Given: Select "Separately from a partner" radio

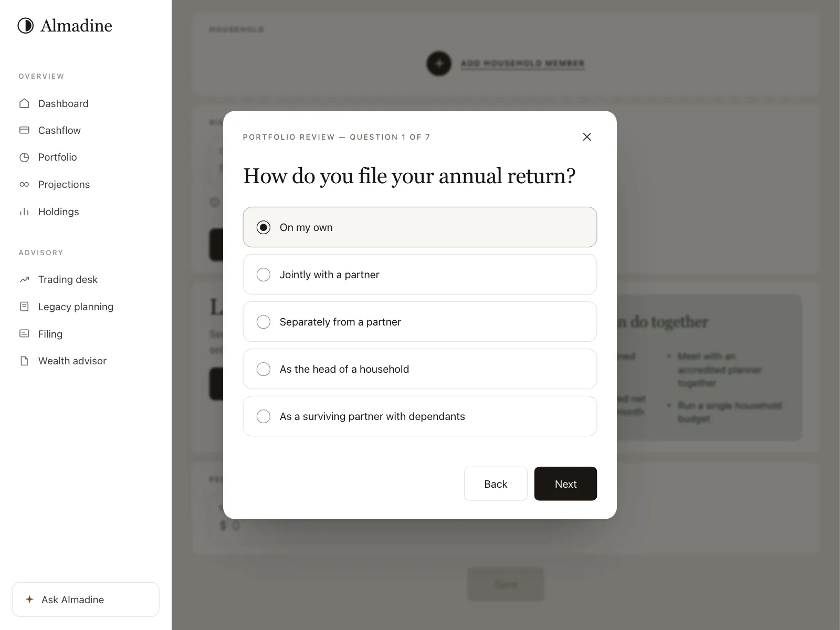Looking at the screenshot, I should click(420, 322).
